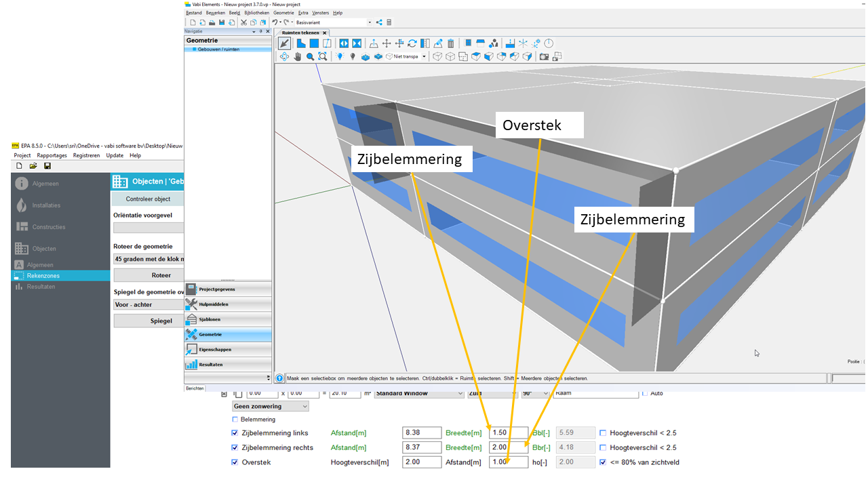Uncheck Zijbelemmering links checkbox

pos(235,433)
